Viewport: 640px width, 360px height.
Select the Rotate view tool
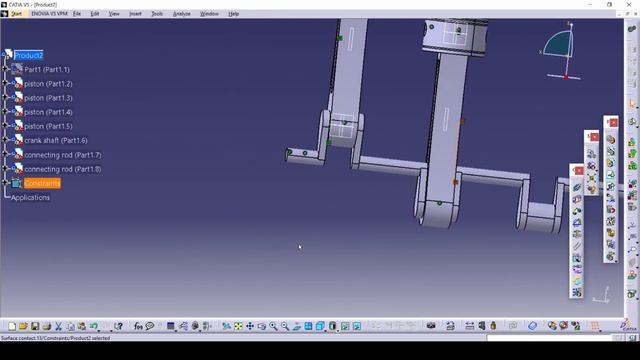[262, 326]
